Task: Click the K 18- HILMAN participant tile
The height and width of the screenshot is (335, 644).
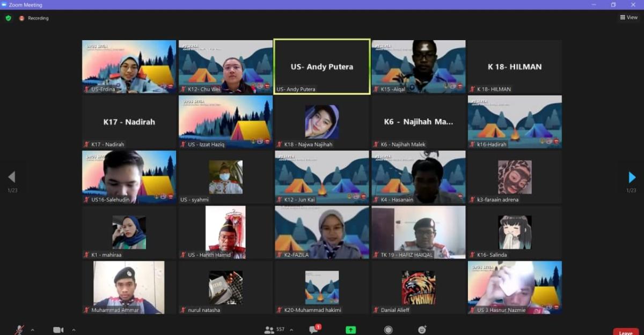Action: click(x=514, y=66)
